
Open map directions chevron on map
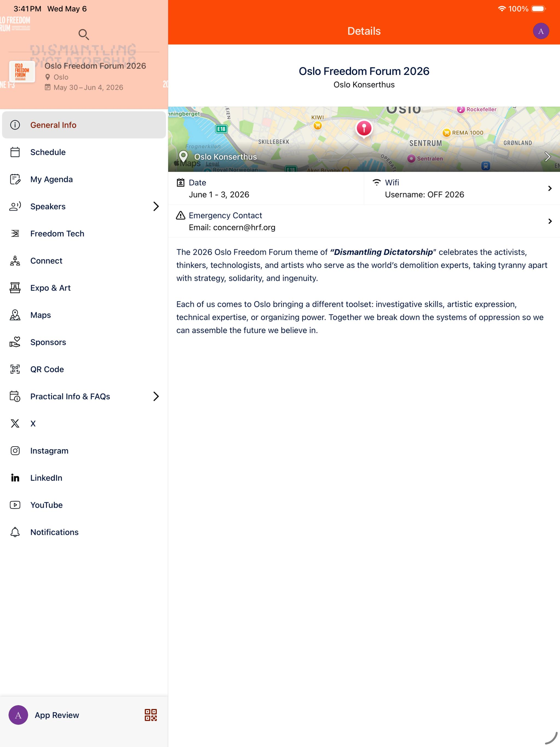click(547, 157)
